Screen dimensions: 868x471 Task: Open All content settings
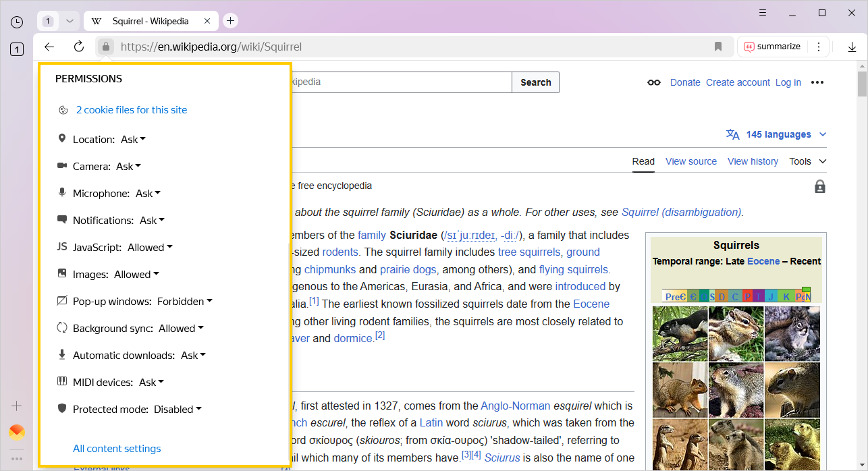[117, 448]
